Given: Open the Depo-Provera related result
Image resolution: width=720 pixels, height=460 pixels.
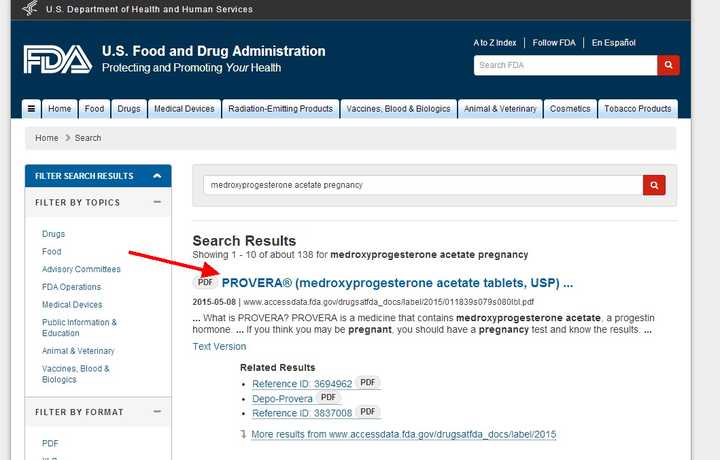Looking at the screenshot, I should click(282, 399).
